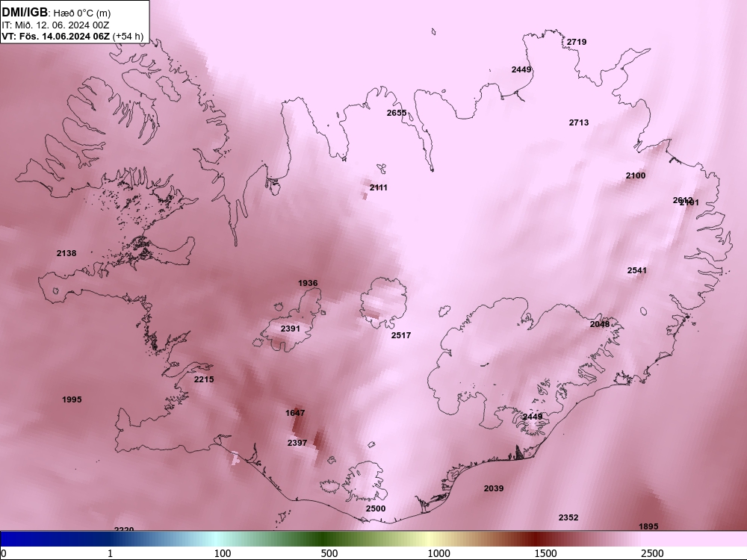Click the dark green segment of the color bar
747x560 pixels.
pyautogui.click(x=324, y=539)
